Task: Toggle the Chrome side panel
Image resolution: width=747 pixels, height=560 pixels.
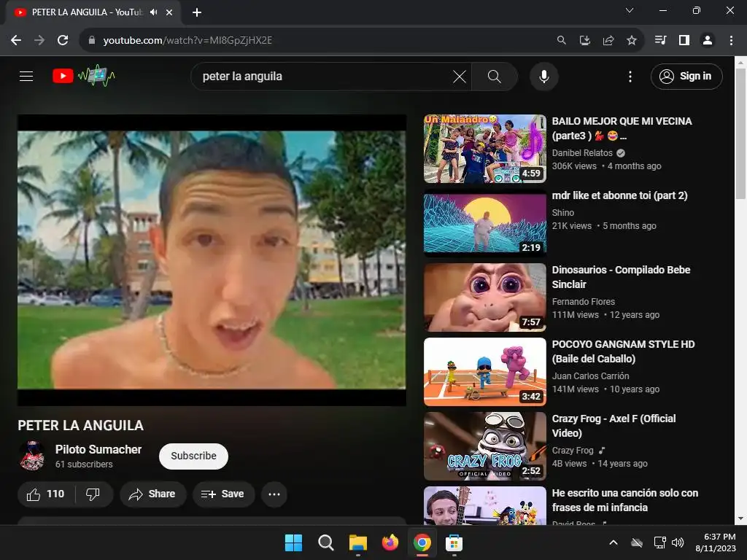Action: (x=684, y=41)
